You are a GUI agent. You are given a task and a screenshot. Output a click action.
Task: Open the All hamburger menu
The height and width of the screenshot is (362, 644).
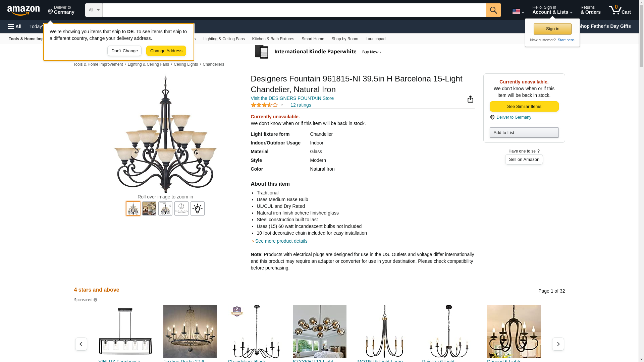(15, 26)
